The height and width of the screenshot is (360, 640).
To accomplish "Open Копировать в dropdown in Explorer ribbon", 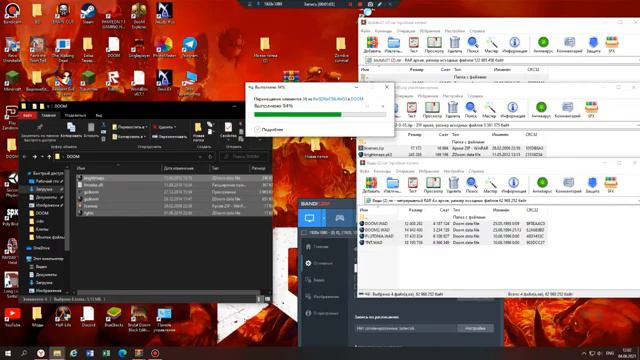I will click(128, 136).
